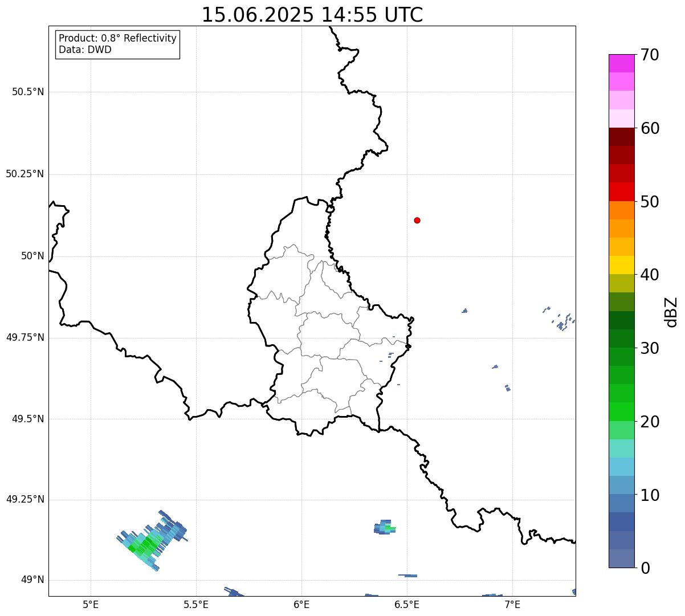Pick the bottom slate-blue colorbar segment at 0

621,558
